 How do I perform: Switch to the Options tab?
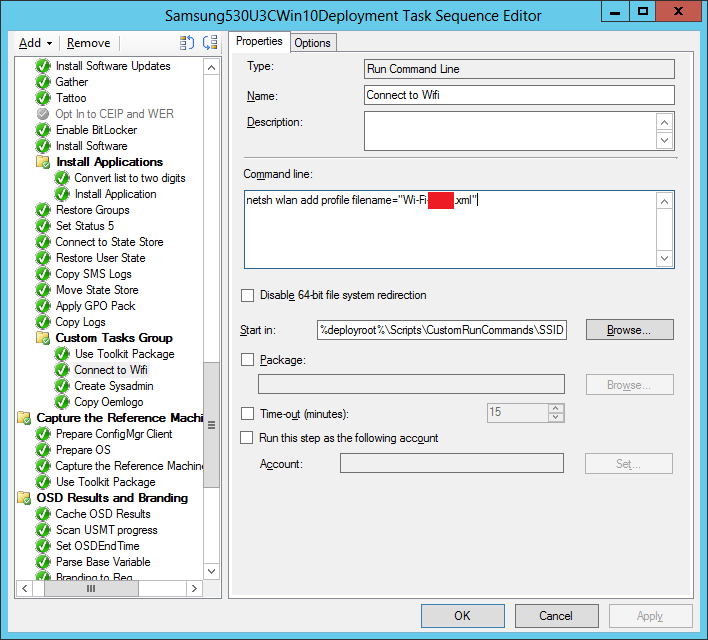coord(312,43)
